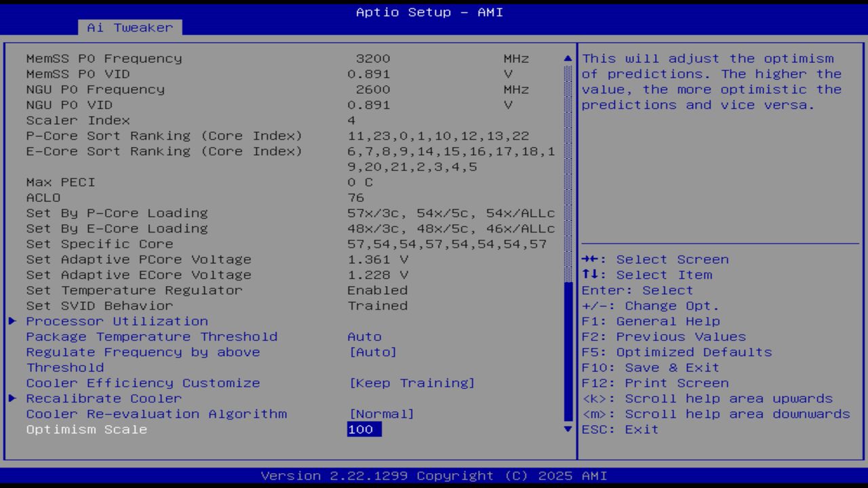This screenshot has width=868, height=488.
Task: Click the Processor Utilization entry
Action: [117, 321]
